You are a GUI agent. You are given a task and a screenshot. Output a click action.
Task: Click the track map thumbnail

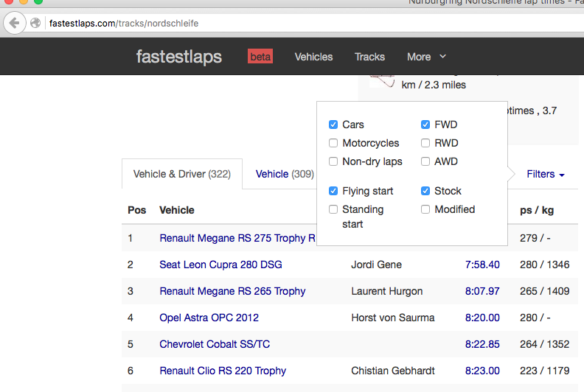(x=382, y=81)
